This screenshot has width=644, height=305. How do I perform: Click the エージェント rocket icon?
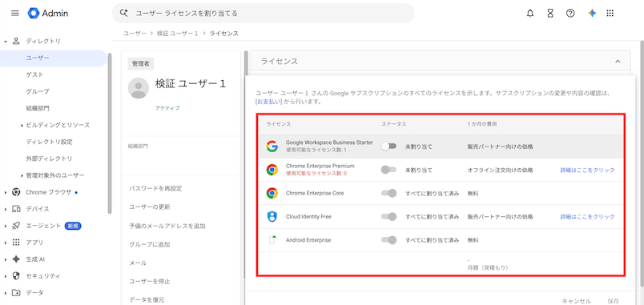pos(16,226)
